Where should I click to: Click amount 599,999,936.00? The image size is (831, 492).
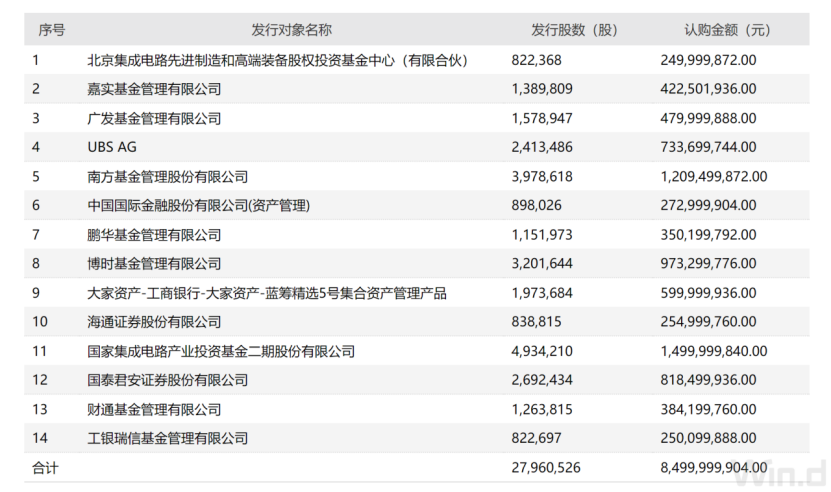[x=709, y=293]
